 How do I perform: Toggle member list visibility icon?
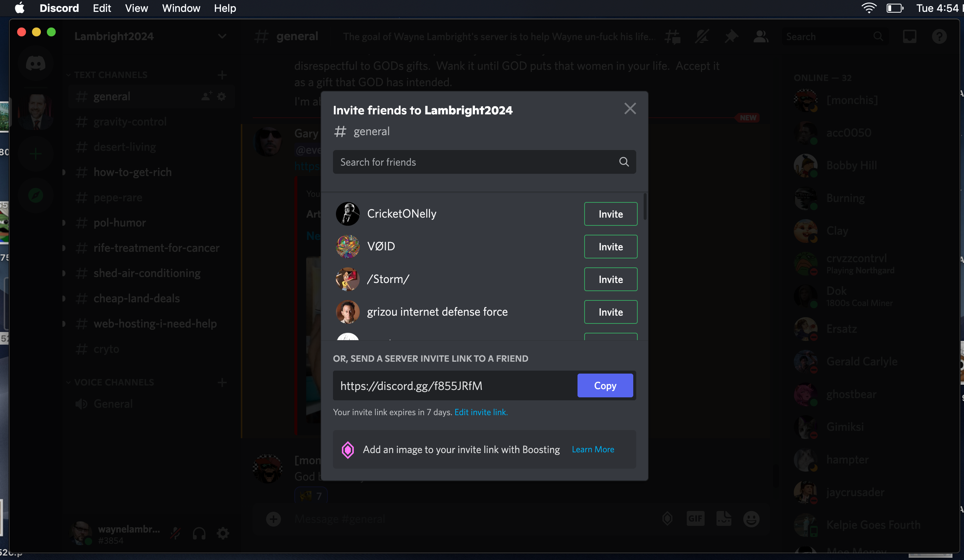[x=760, y=37]
